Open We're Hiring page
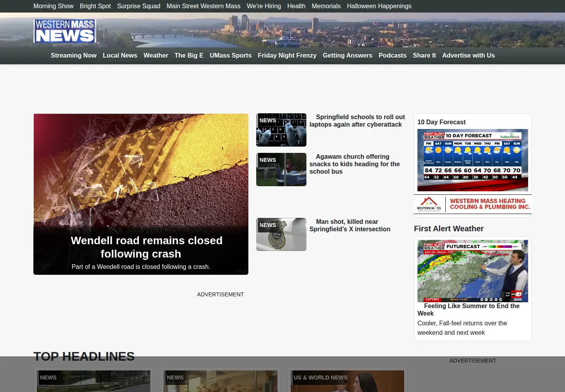565x392 pixels. (264, 6)
